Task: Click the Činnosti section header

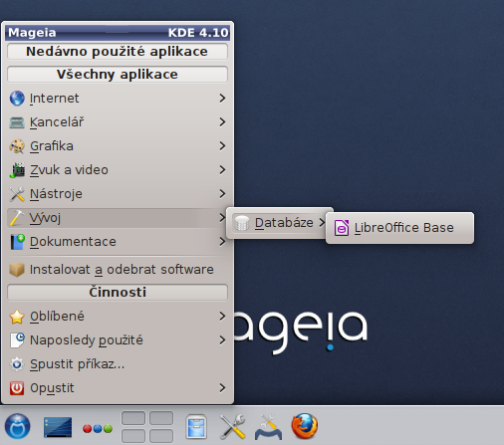Action: (x=118, y=293)
